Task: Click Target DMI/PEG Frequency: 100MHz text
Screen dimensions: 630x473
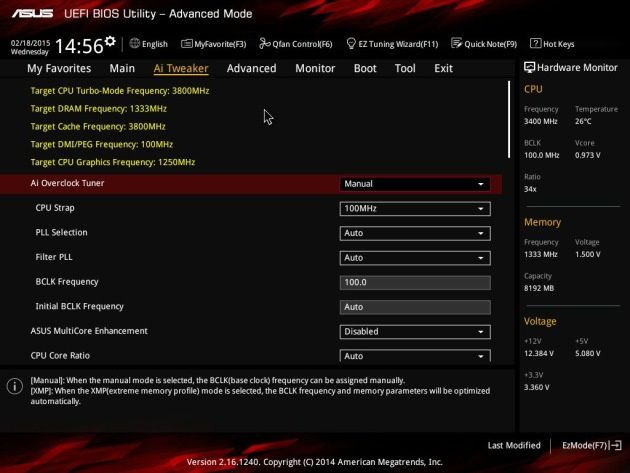Action: click(102, 145)
